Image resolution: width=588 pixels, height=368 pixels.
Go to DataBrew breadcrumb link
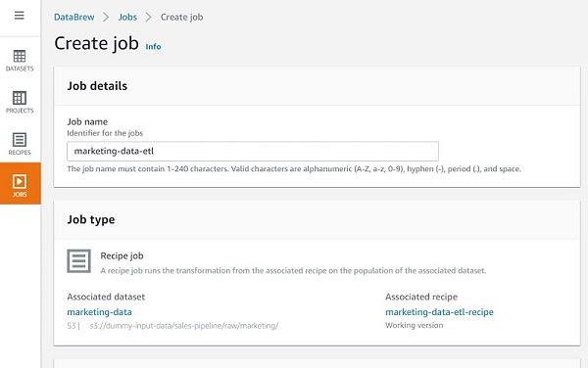coord(74,17)
